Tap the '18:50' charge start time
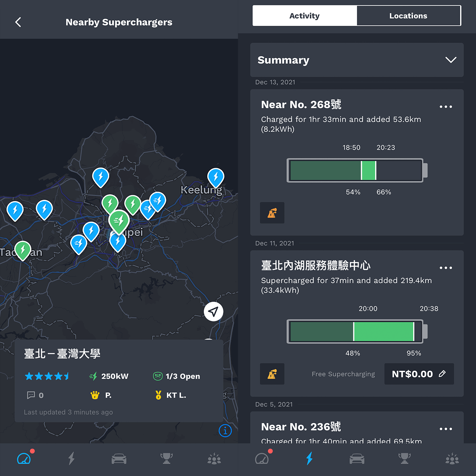 [351, 148]
